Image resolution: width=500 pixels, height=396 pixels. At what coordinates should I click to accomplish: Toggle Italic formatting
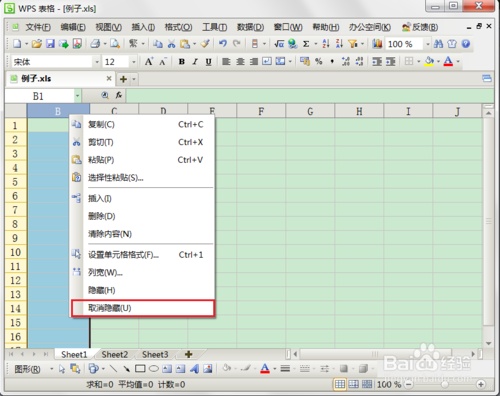195,61
